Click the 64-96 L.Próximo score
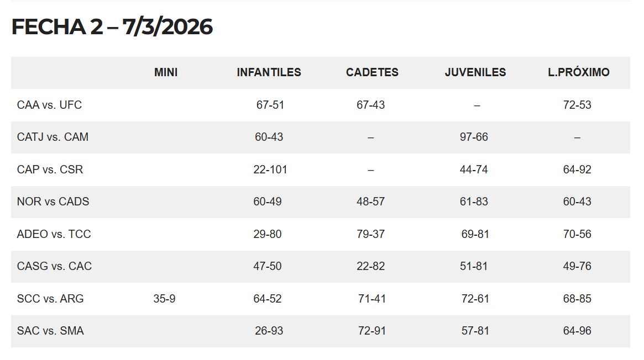The image size is (644, 360). [x=577, y=331]
